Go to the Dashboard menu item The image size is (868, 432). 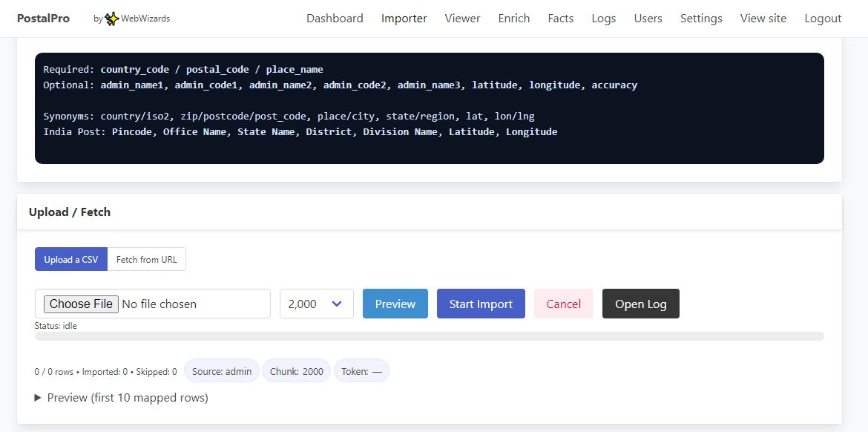click(335, 19)
